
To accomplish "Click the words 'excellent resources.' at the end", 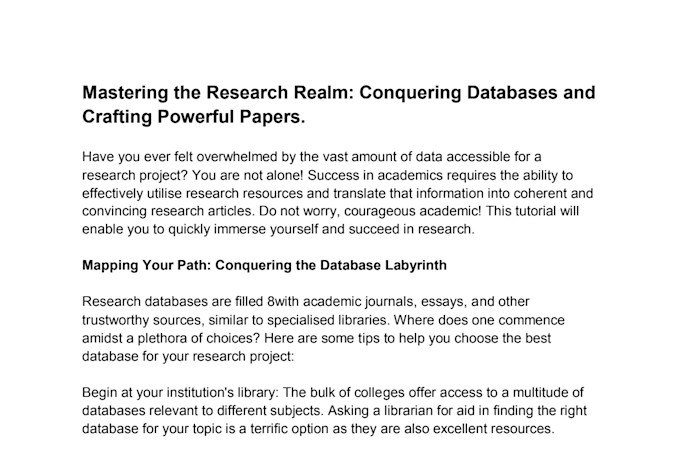I will click(494, 429).
